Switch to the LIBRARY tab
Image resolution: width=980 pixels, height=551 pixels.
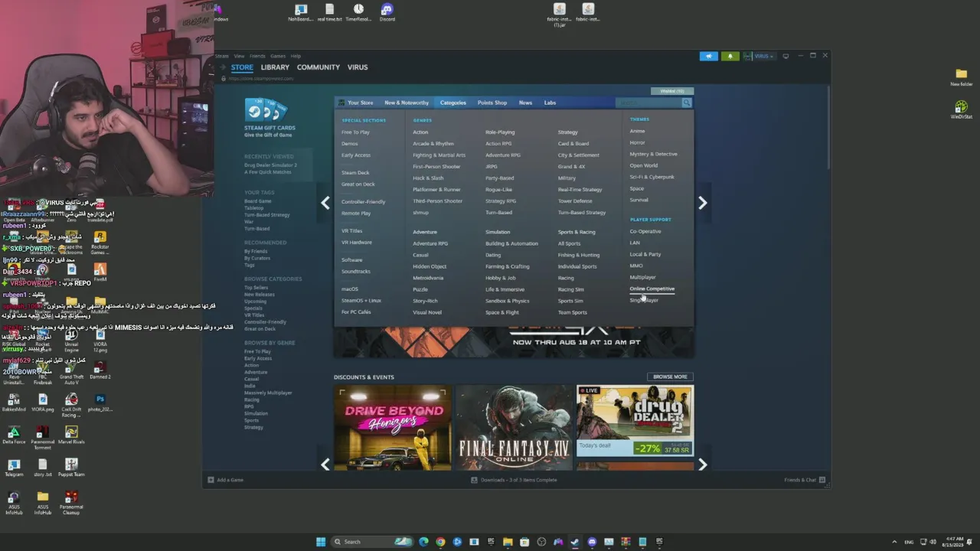point(275,67)
